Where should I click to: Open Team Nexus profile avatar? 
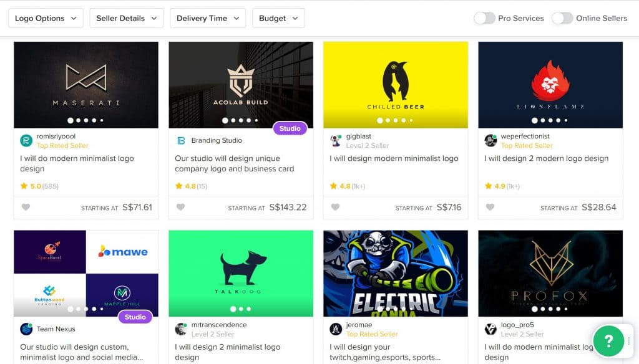26,328
